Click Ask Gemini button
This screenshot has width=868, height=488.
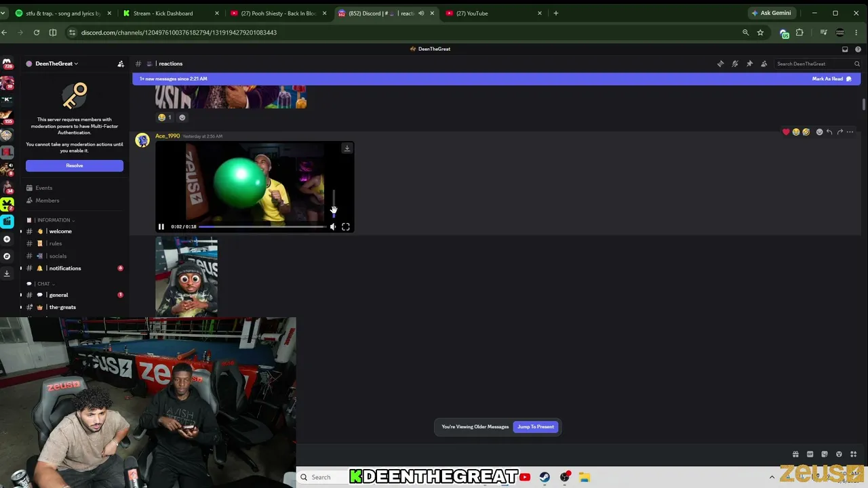click(771, 13)
